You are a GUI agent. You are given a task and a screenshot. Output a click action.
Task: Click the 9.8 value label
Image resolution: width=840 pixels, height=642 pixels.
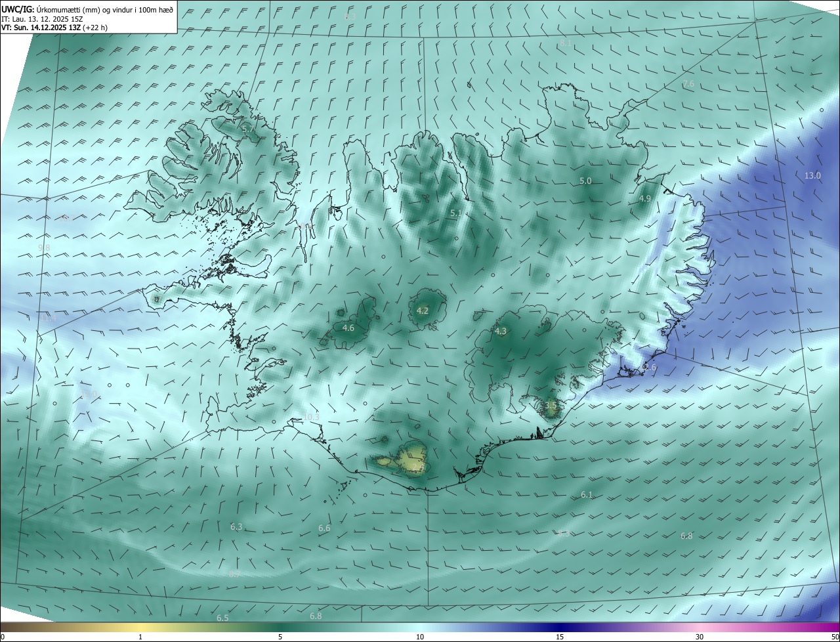pyautogui.click(x=44, y=247)
